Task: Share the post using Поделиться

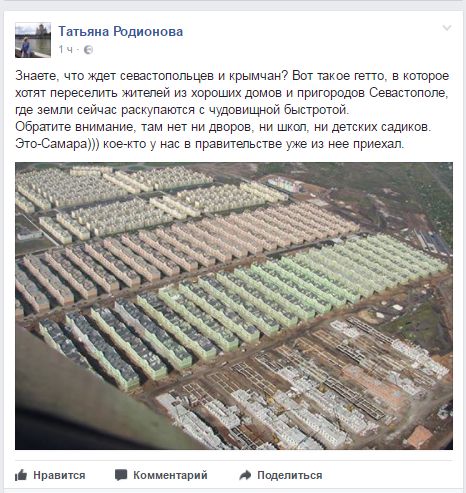Action: pyautogui.click(x=281, y=475)
